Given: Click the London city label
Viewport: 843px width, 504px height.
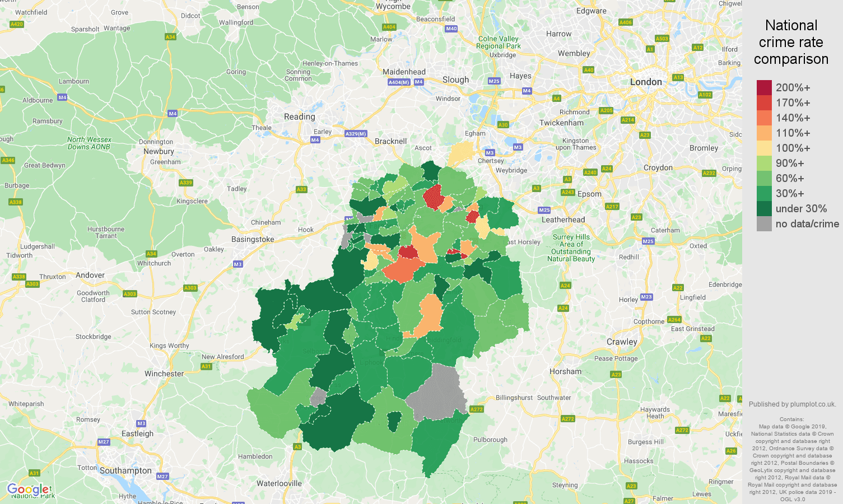Looking at the screenshot, I should tap(646, 82).
